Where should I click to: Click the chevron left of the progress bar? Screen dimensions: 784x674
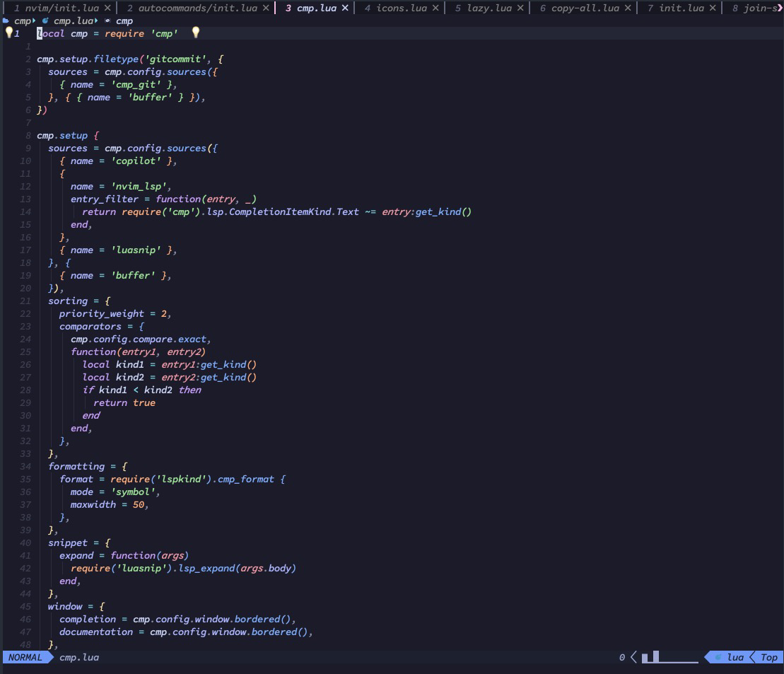click(x=633, y=657)
